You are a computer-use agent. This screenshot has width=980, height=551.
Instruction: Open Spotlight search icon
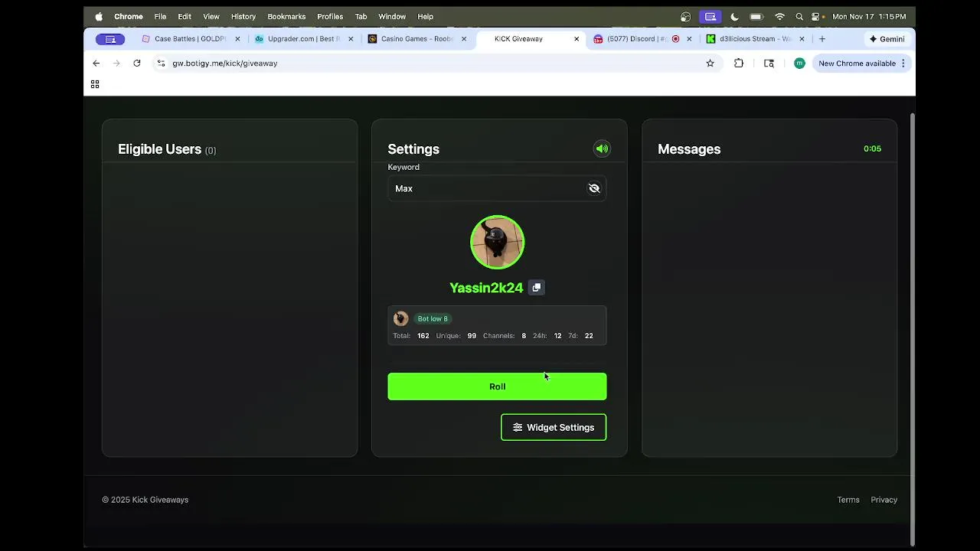pos(799,16)
